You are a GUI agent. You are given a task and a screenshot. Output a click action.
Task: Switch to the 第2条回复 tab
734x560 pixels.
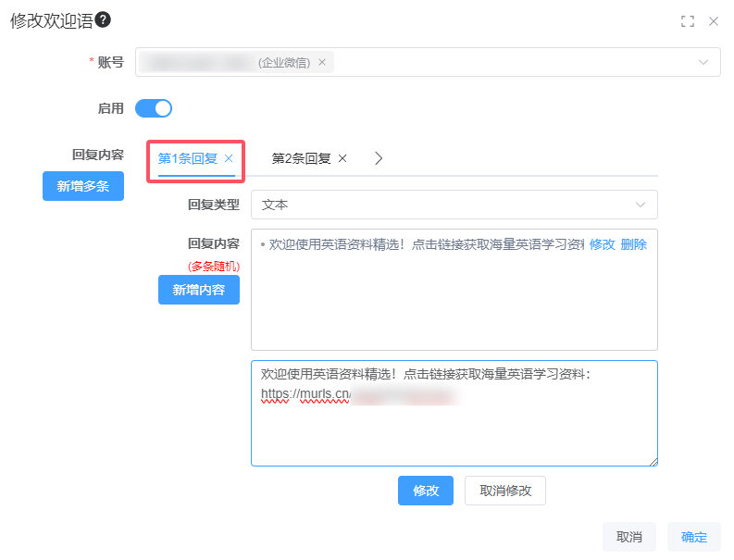tap(302, 158)
